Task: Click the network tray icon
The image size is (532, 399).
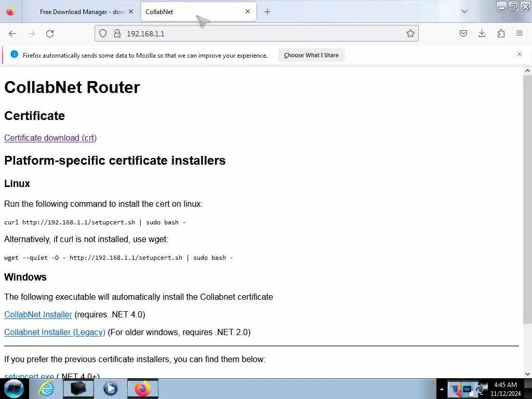Action: 468,389
